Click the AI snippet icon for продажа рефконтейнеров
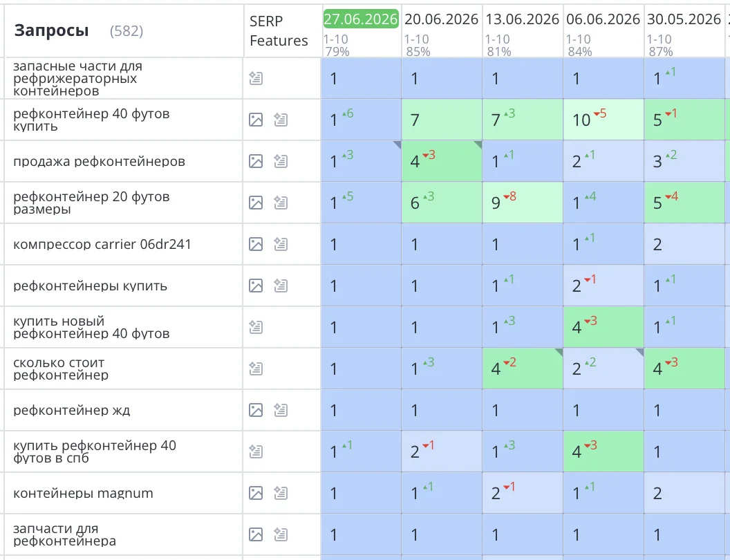730x560 pixels. [x=280, y=161]
